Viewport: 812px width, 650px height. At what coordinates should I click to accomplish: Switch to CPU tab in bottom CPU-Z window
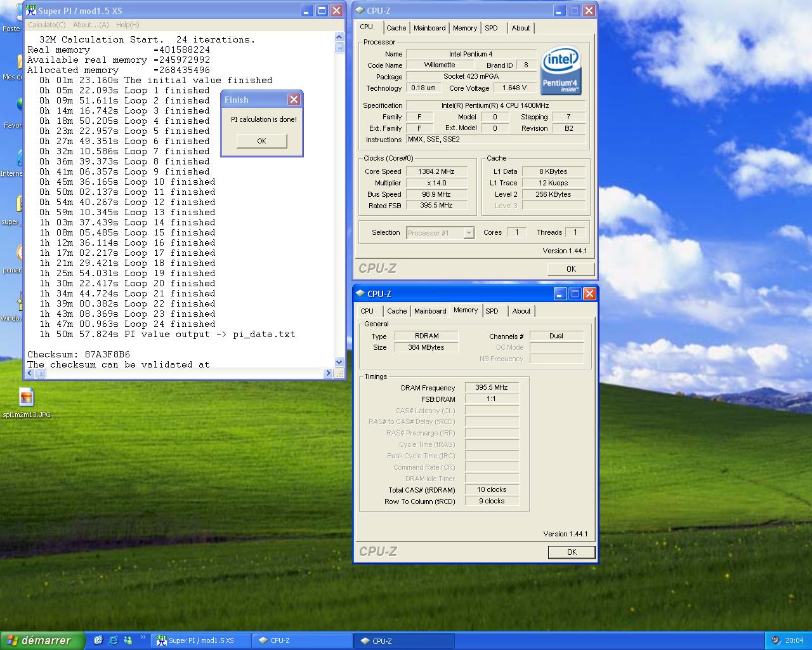pyautogui.click(x=367, y=311)
